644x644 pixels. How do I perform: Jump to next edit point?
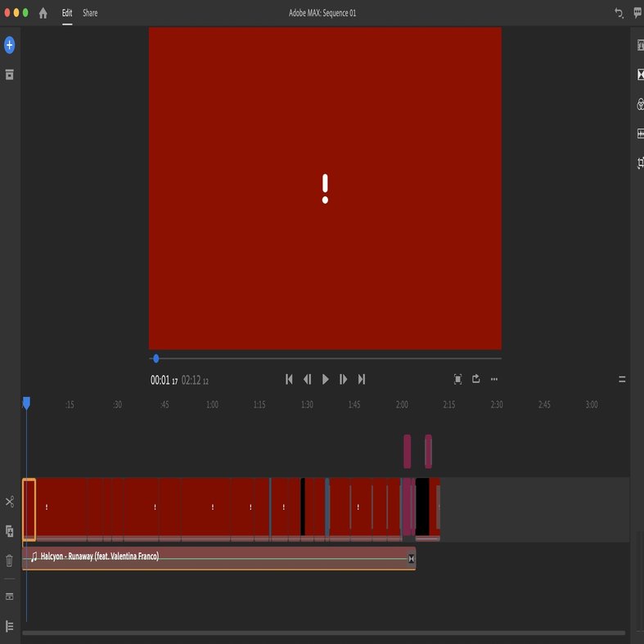coord(362,380)
